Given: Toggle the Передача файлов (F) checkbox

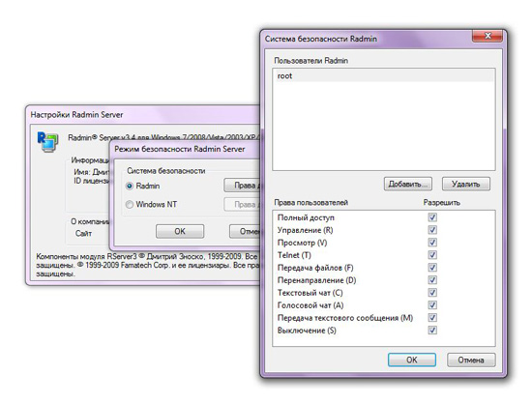Looking at the screenshot, I should coord(432,268).
